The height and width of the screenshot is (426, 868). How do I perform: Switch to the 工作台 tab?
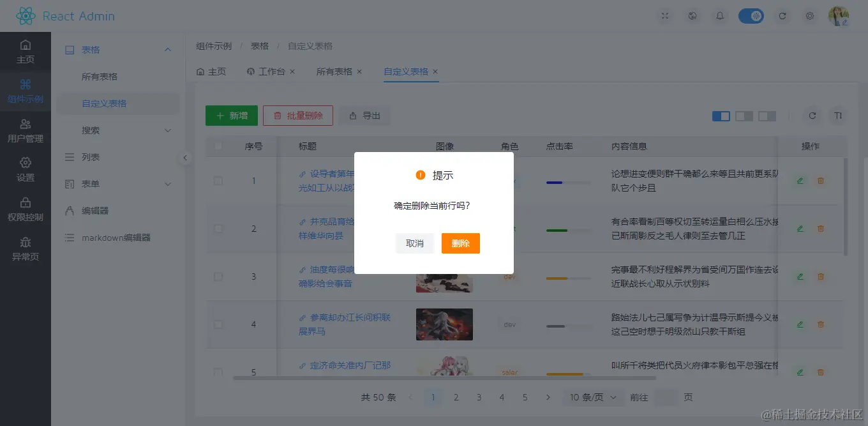[271, 72]
